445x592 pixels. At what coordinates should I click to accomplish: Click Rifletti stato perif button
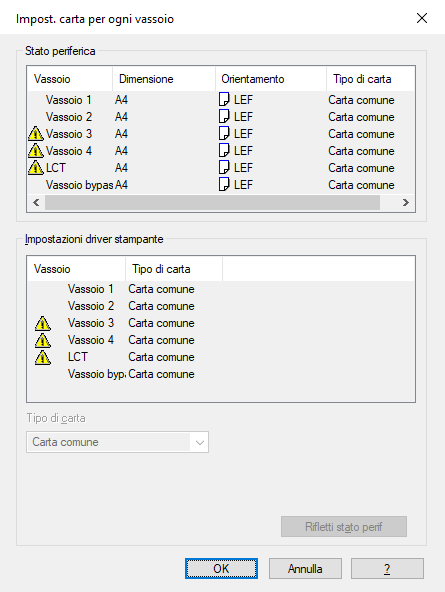point(344,526)
